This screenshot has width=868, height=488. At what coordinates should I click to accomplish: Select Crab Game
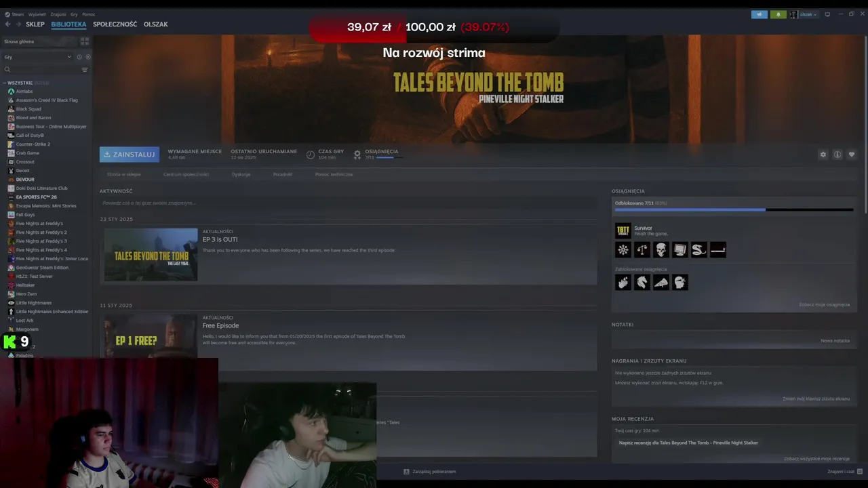pos(28,153)
